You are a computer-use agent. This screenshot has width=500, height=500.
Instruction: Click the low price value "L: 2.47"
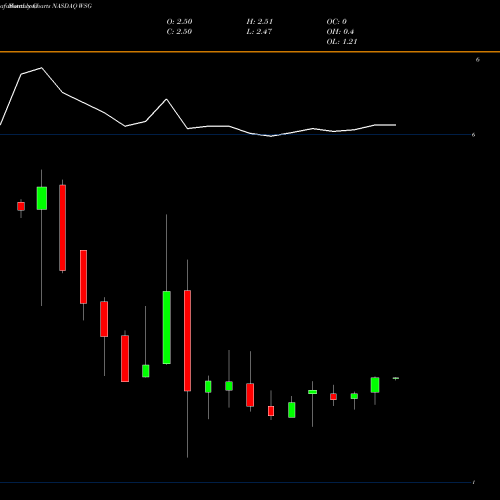[259, 31]
